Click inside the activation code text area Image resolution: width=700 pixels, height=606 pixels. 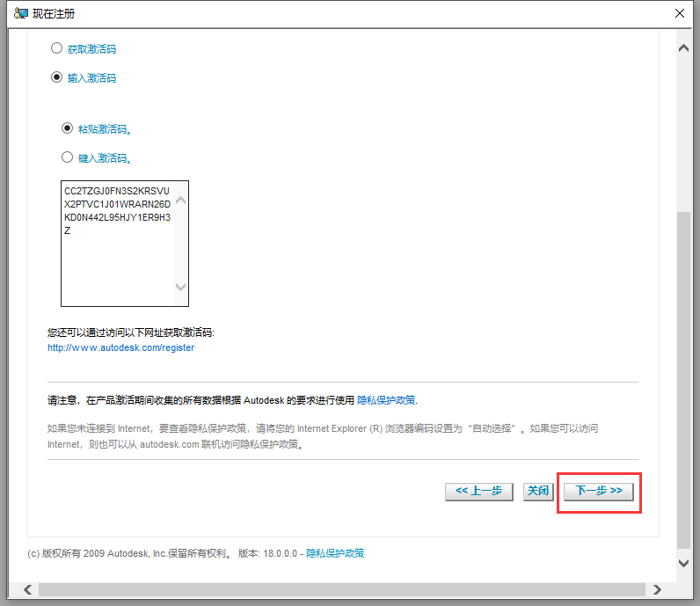coord(119,244)
